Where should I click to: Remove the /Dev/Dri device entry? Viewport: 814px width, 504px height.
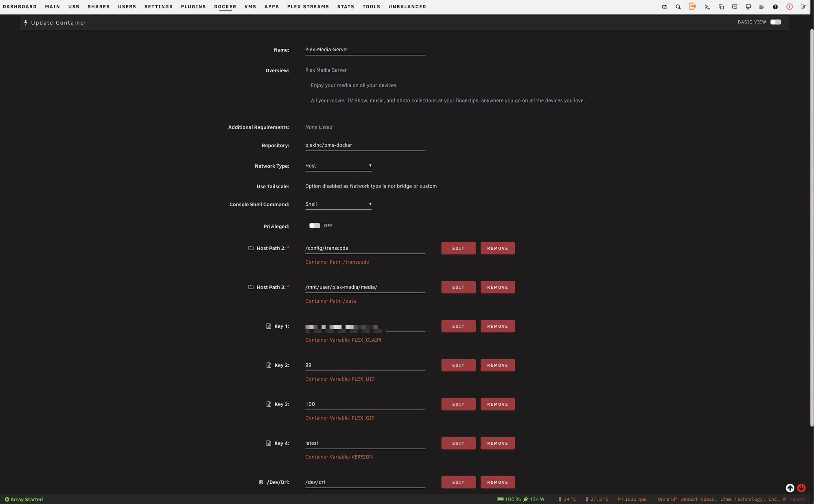(497, 482)
